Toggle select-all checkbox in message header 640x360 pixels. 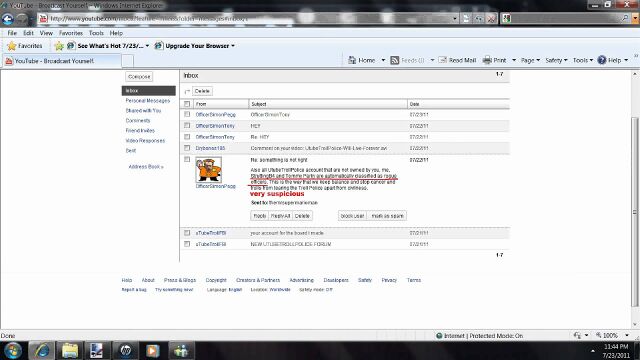pos(187,104)
